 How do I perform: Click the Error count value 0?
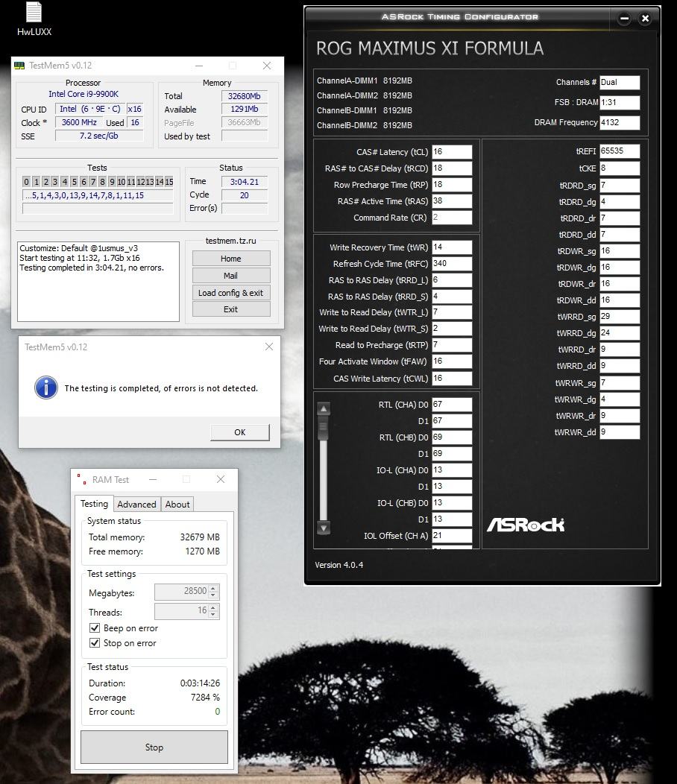pos(217,712)
